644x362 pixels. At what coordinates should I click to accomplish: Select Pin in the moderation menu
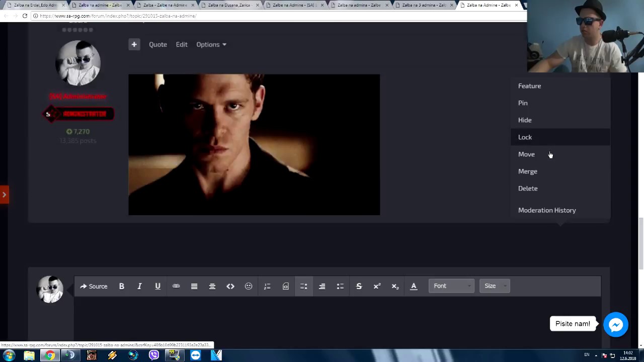(560, 103)
